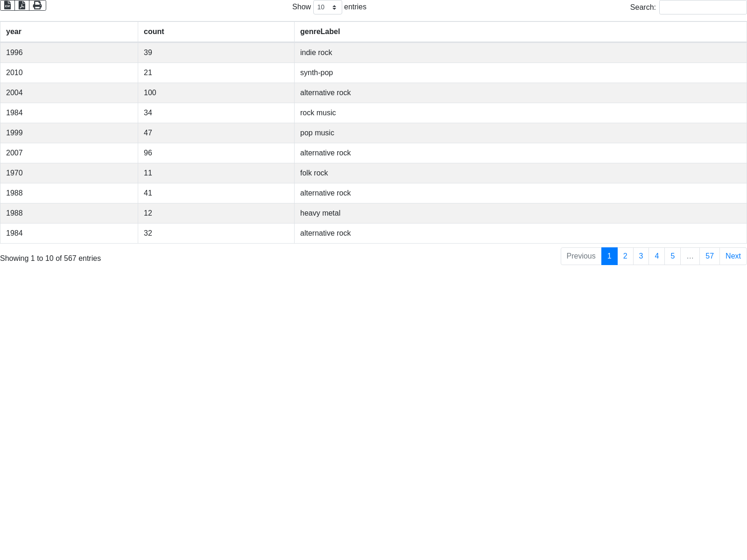Viewport: 747px width, 560px height.
Task: Go to page 2 of results
Action: click(x=625, y=256)
